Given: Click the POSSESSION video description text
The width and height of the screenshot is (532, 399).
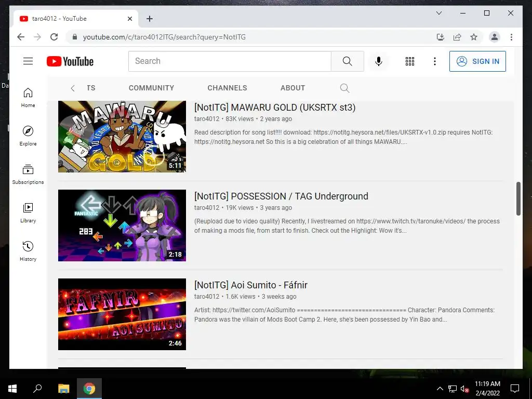Looking at the screenshot, I should pos(347,226).
